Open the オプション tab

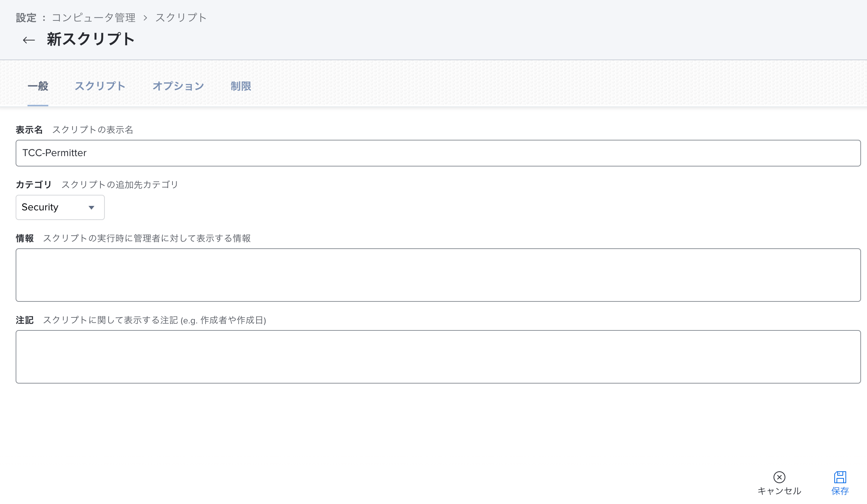178,86
